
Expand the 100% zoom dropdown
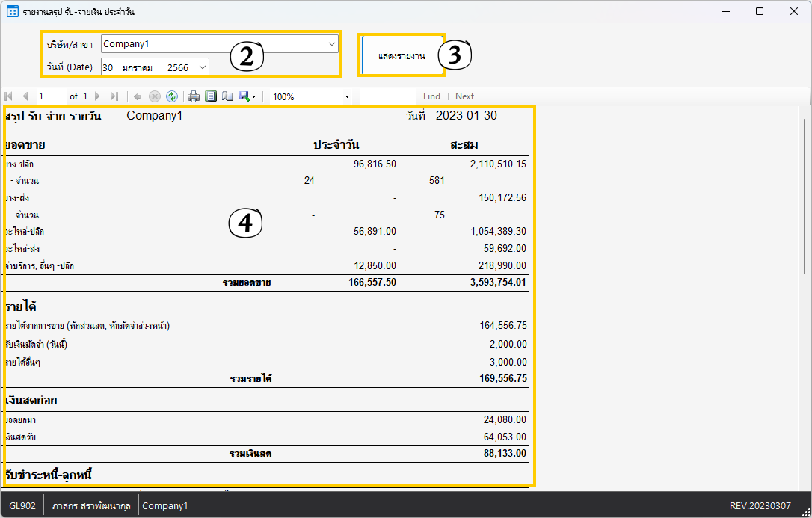point(347,97)
